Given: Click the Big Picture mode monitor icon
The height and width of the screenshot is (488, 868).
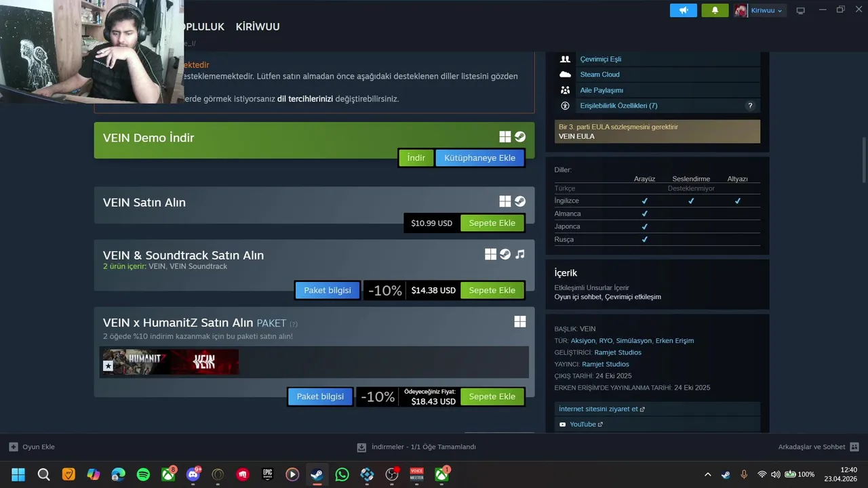Looking at the screenshot, I should [800, 10].
